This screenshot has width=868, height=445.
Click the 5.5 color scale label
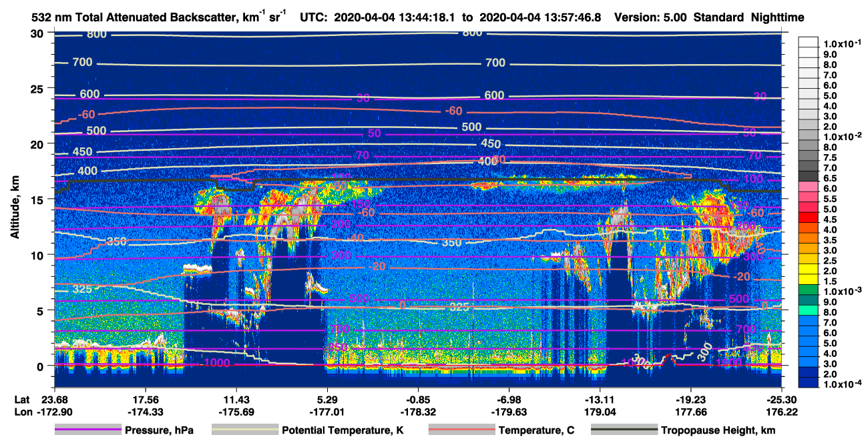[x=829, y=199]
